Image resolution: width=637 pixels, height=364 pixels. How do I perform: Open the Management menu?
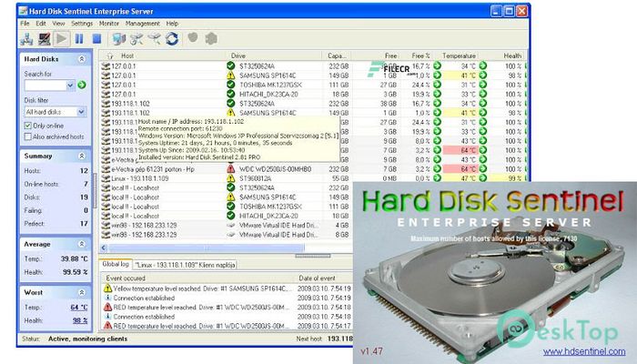click(143, 24)
